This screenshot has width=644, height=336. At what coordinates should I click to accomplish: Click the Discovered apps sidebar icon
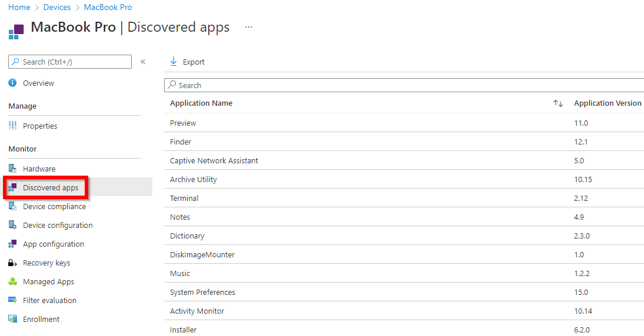tap(13, 187)
